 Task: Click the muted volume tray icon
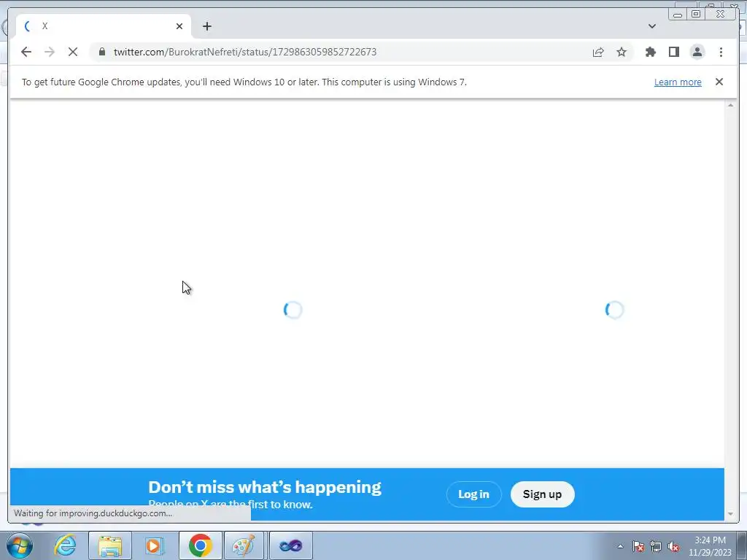[x=673, y=547]
